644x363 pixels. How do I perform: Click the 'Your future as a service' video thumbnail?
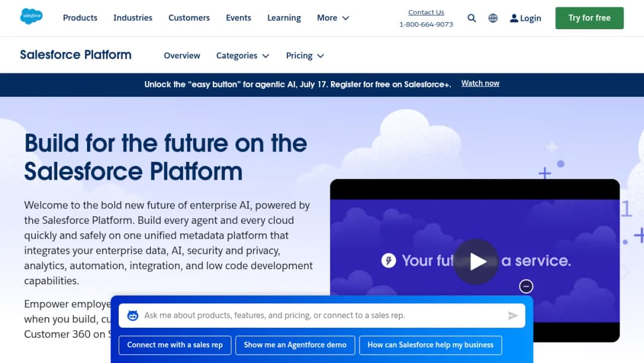point(475,260)
